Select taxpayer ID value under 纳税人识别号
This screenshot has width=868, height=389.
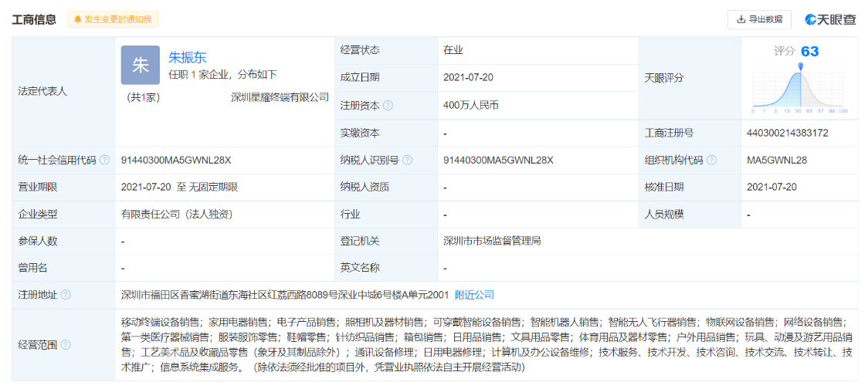(x=498, y=161)
